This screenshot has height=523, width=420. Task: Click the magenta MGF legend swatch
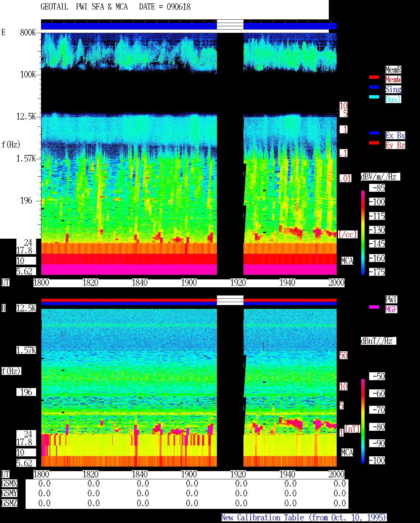click(374, 307)
